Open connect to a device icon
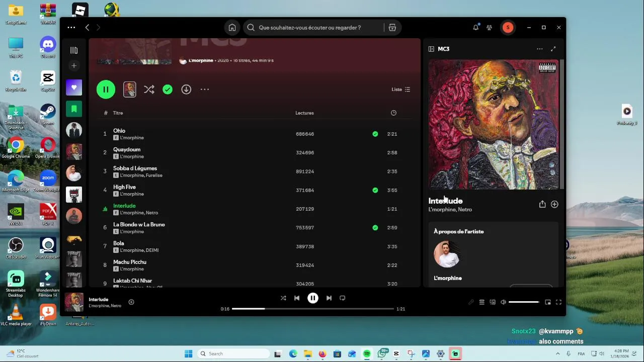The width and height of the screenshot is (644, 362). tap(493, 302)
